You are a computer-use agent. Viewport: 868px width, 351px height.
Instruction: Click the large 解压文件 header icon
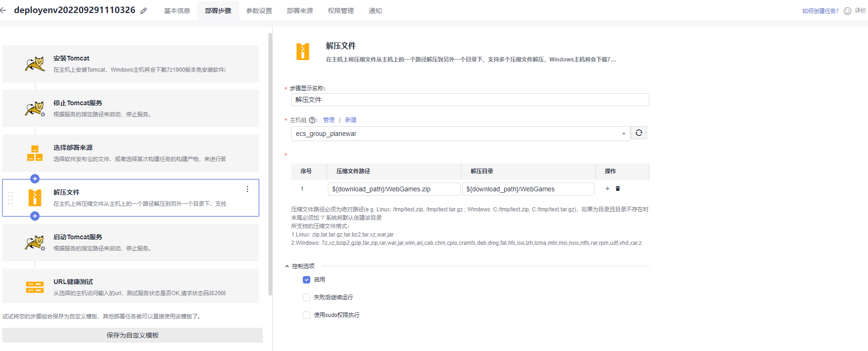303,52
